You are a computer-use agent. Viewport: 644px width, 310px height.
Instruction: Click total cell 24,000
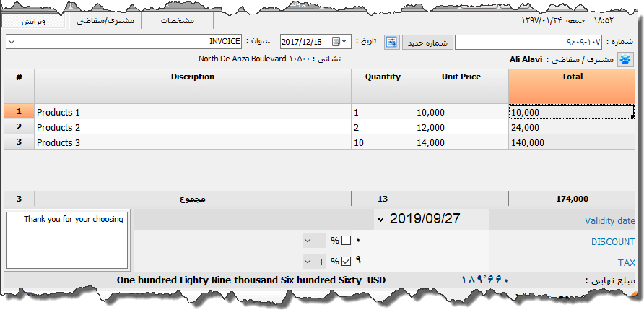[572, 127]
